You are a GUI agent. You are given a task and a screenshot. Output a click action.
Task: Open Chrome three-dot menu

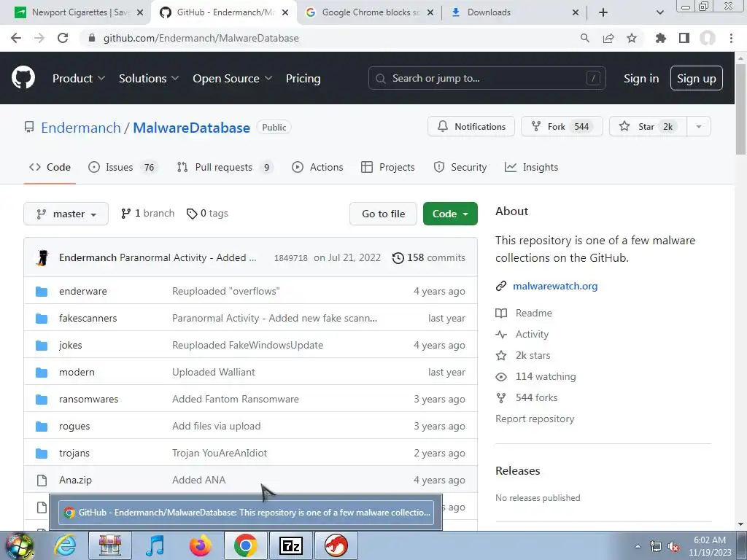pos(731,38)
